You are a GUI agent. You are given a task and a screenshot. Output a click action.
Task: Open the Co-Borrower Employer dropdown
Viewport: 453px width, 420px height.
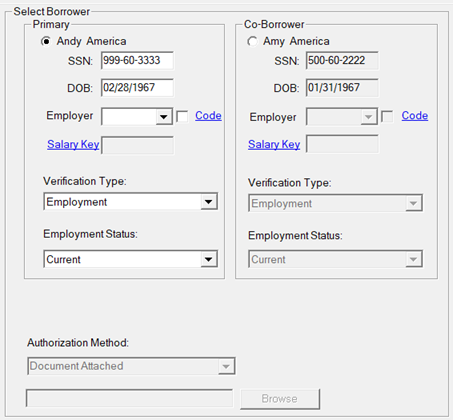click(342, 116)
